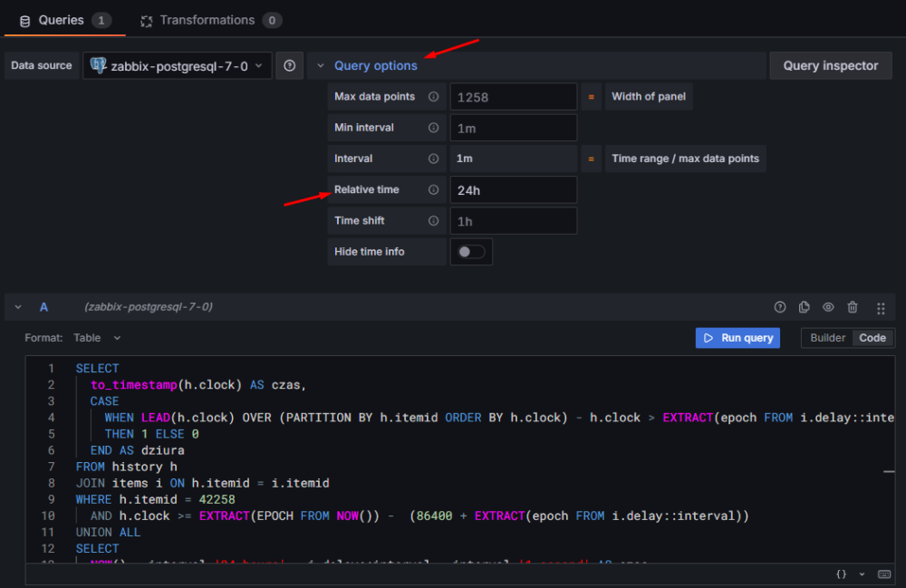Screen dimensions: 906x588
Task: Duplicate query A with copy icon
Action: click(804, 308)
